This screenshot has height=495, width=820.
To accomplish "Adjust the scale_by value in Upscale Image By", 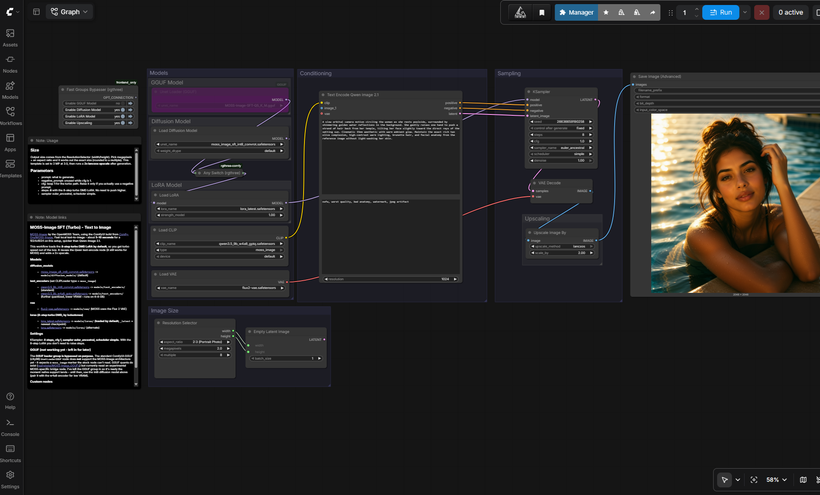I will coord(562,253).
